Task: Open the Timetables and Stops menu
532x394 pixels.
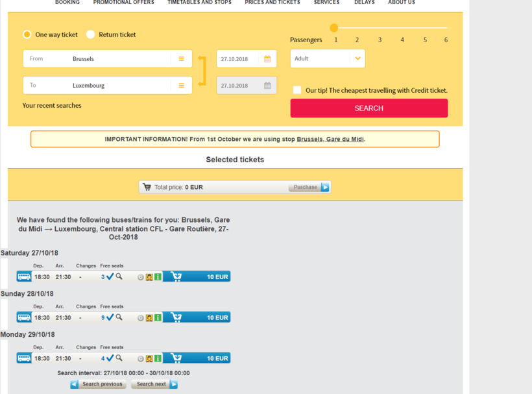Action: pos(199,3)
